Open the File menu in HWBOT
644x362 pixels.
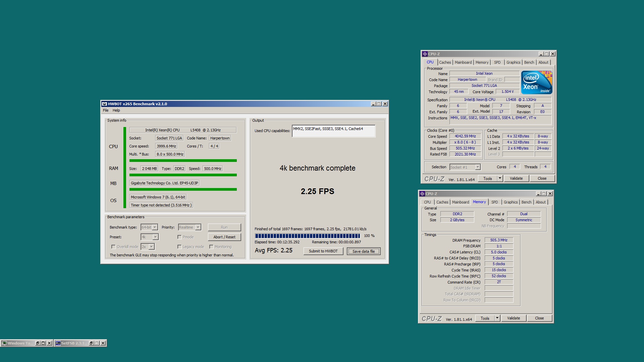pyautogui.click(x=106, y=110)
